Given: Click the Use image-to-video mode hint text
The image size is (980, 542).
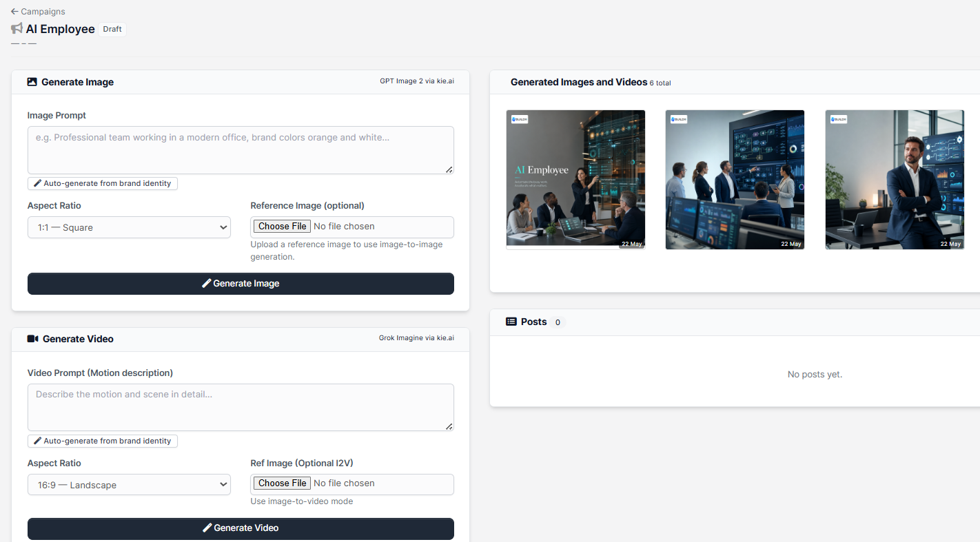Looking at the screenshot, I should coord(302,501).
